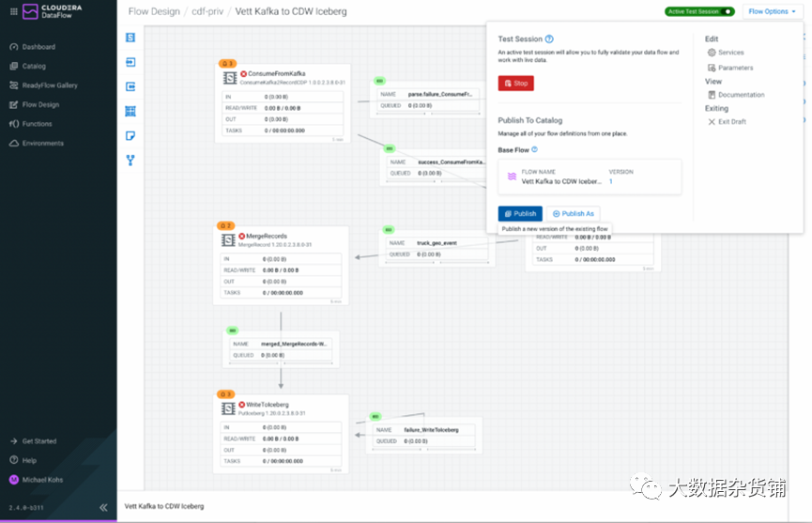Open Dashboard in the sidebar
The height and width of the screenshot is (523, 812).
pos(38,47)
